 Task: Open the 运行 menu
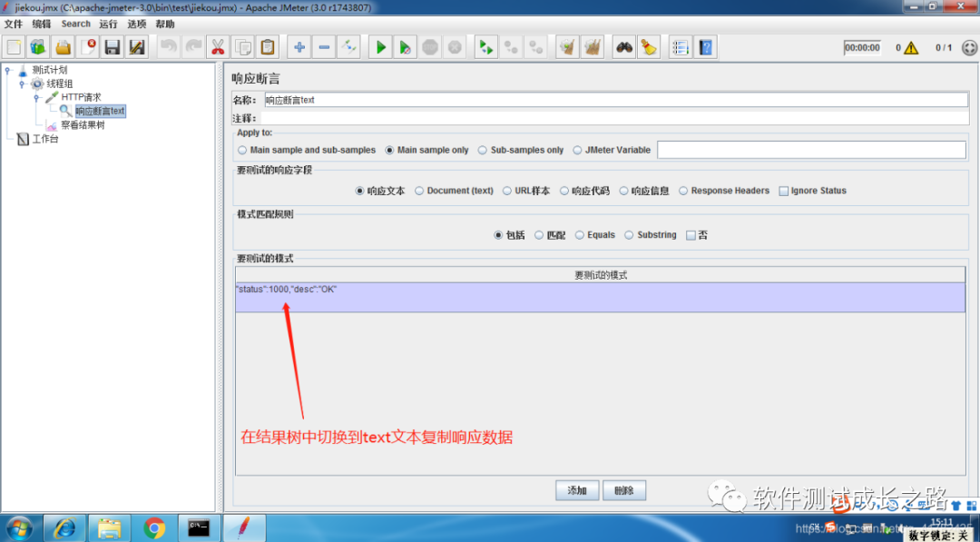click(x=108, y=24)
